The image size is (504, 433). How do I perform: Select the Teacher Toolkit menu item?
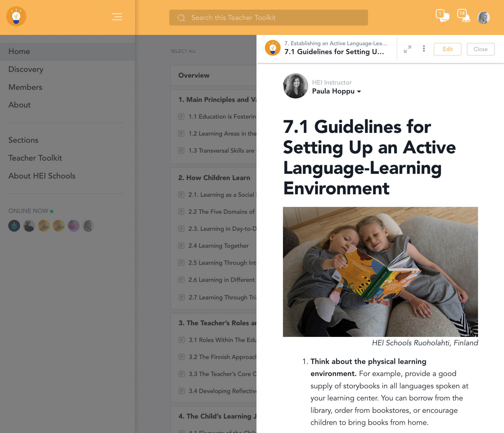coord(35,158)
